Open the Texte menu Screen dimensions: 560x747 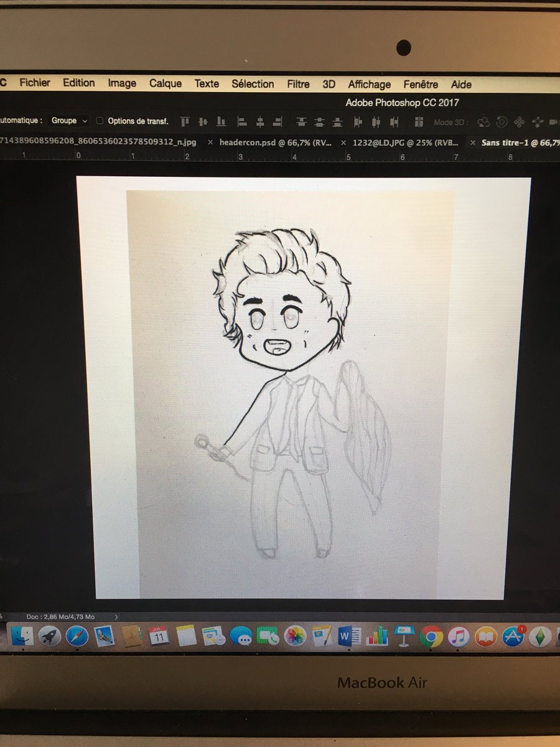(x=207, y=83)
